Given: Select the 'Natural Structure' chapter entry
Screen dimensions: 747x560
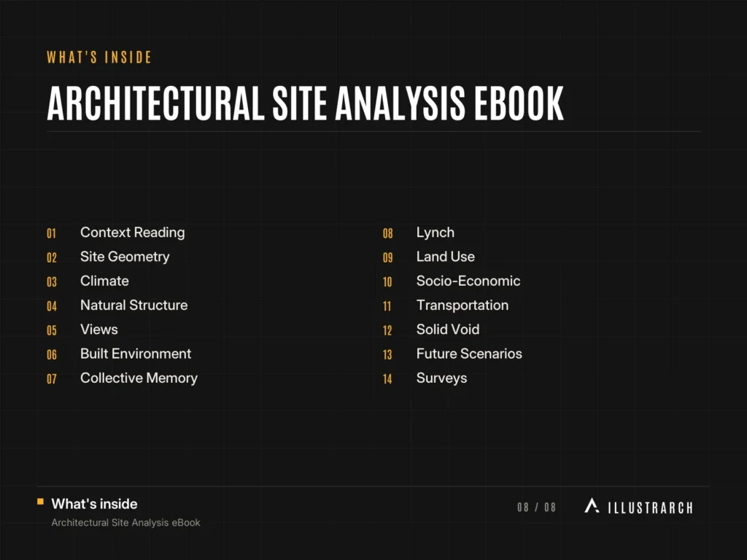Looking at the screenshot, I should 134,306.
